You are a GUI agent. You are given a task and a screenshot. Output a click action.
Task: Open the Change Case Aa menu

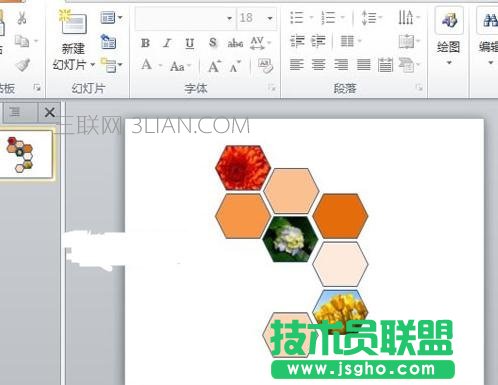pyautogui.click(x=180, y=66)
